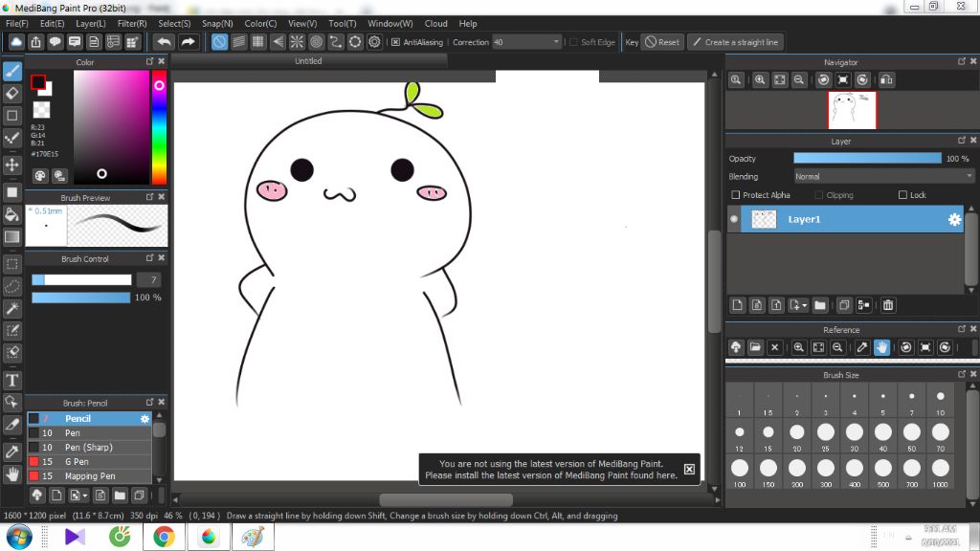Click the Reset key button
Screen dimensions: 980x551
[662, 42]
